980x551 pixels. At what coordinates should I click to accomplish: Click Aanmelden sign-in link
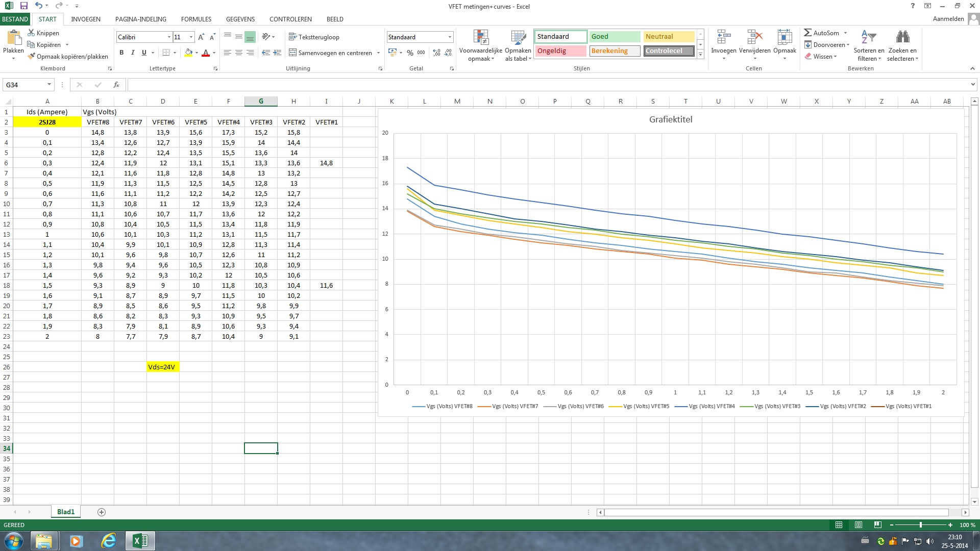[x=948, y=19]
